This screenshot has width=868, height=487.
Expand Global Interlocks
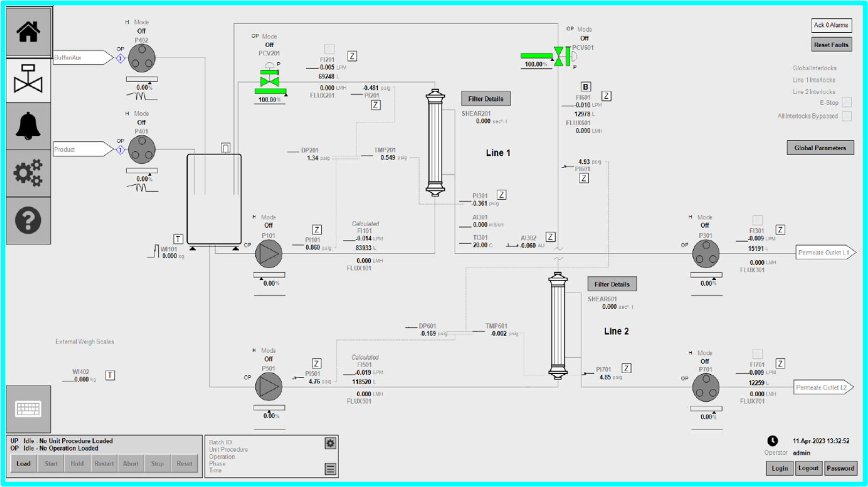814,68
